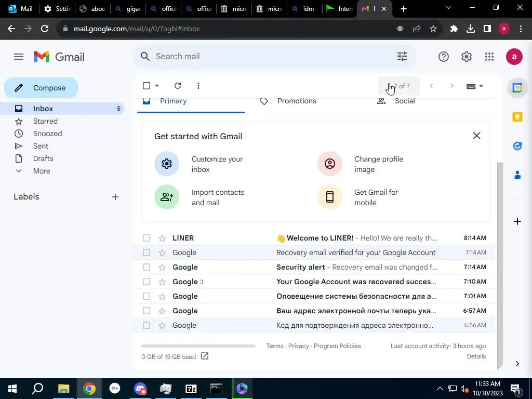Open Gmail Support help icon
532x399 pixels.
[444, 57]
